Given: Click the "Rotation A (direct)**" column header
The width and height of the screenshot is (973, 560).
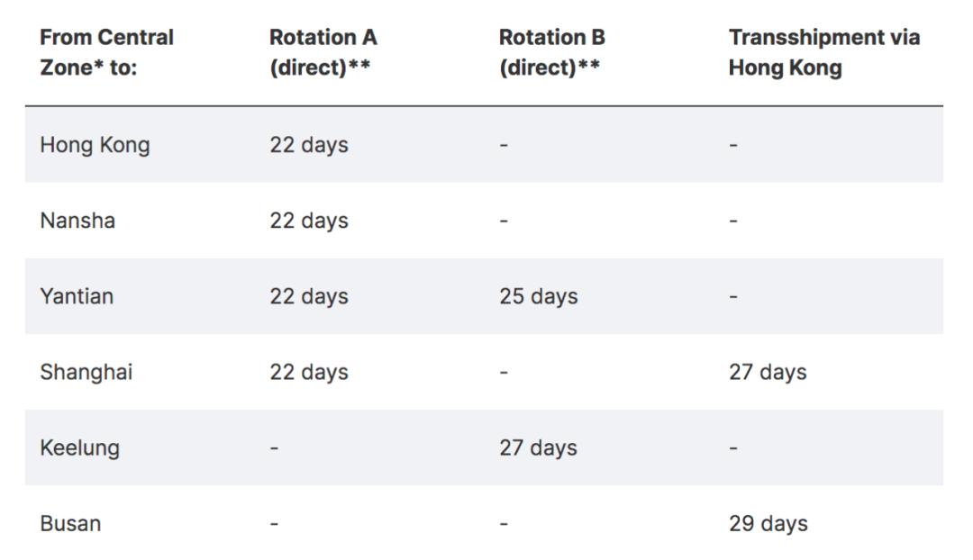Looking at the screenshot, I should [323, 53].
